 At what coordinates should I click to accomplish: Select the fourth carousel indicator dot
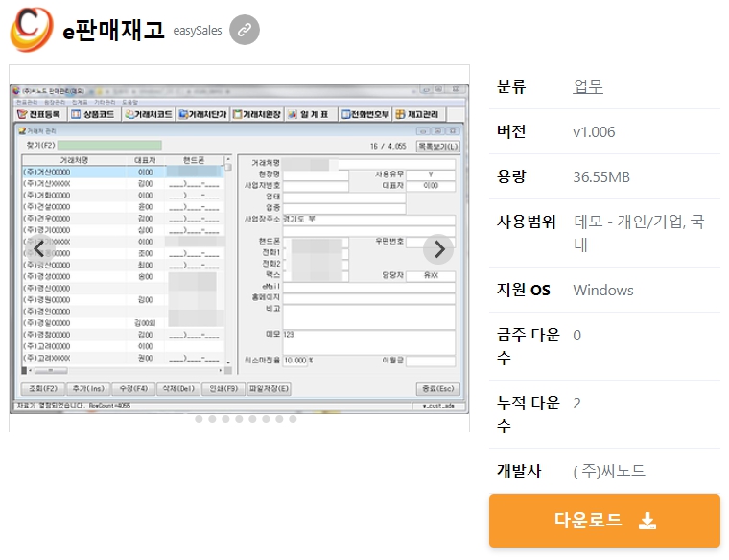239,419
